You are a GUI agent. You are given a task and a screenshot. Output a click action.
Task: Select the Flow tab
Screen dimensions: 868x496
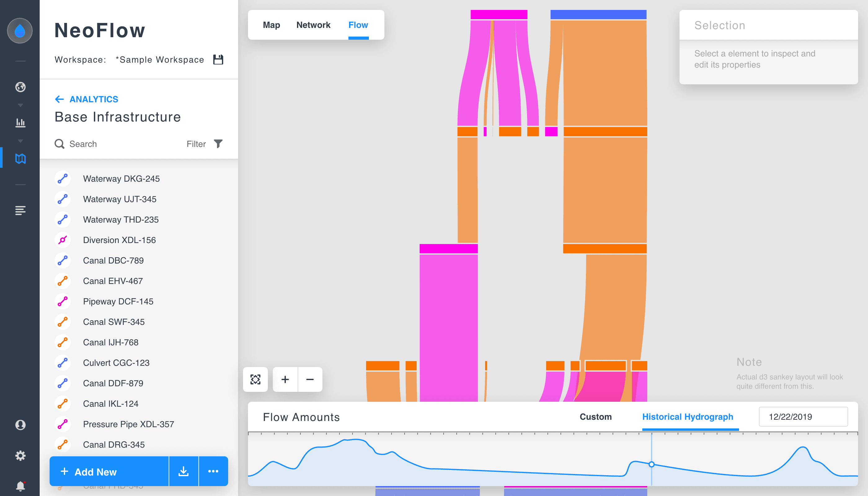pos(358,25)
